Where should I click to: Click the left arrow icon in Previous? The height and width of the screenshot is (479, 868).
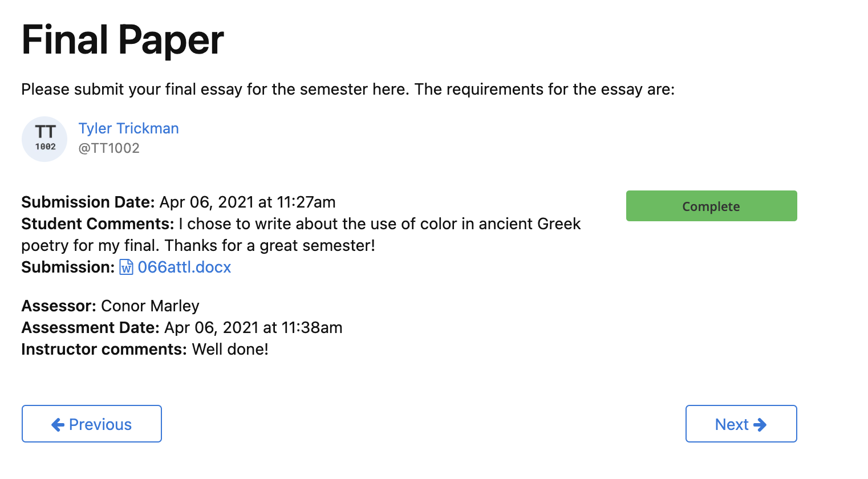coord(58,424)
